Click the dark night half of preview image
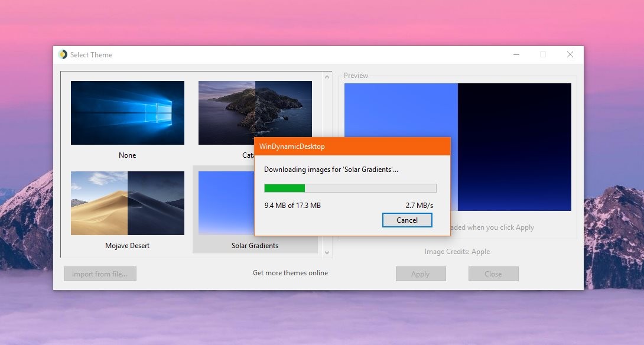The width and height of the screenshot is (644, 345). (x=515, y=147)
